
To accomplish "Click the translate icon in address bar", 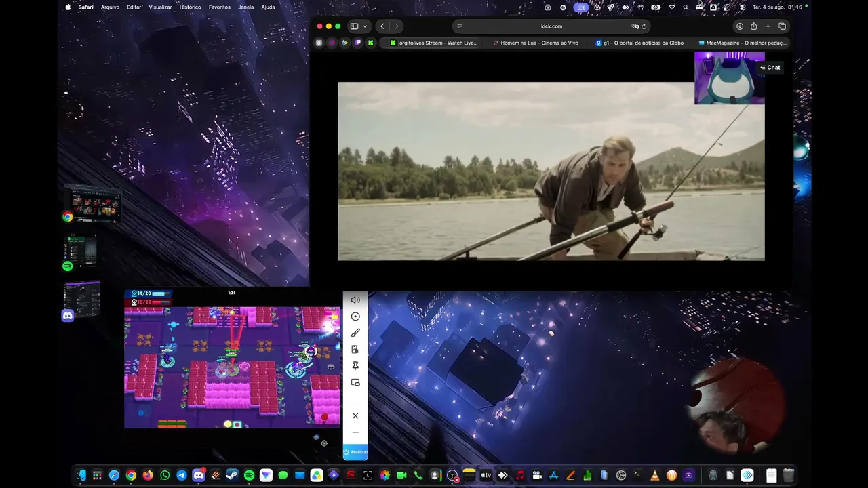I will pyautogui.click(x=635, y=26).
